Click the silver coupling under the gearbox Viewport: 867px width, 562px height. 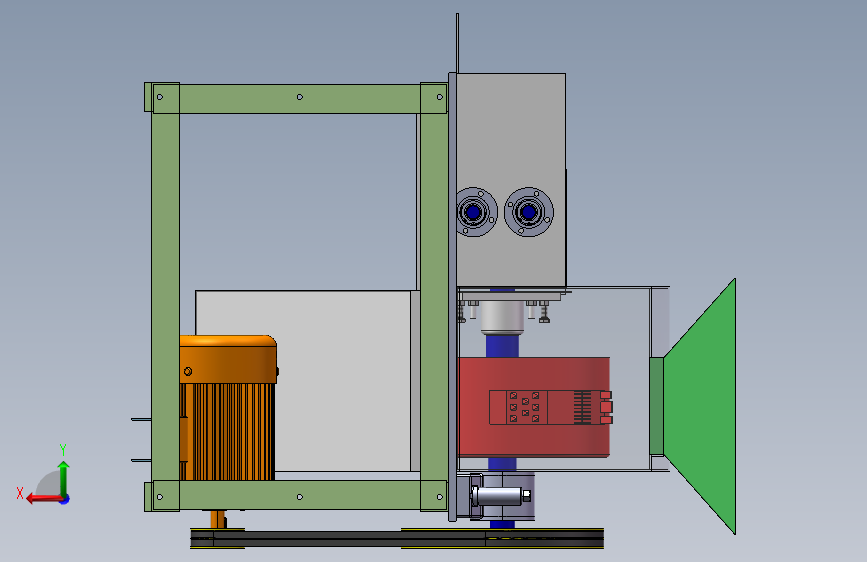click(x=502, y=318)
